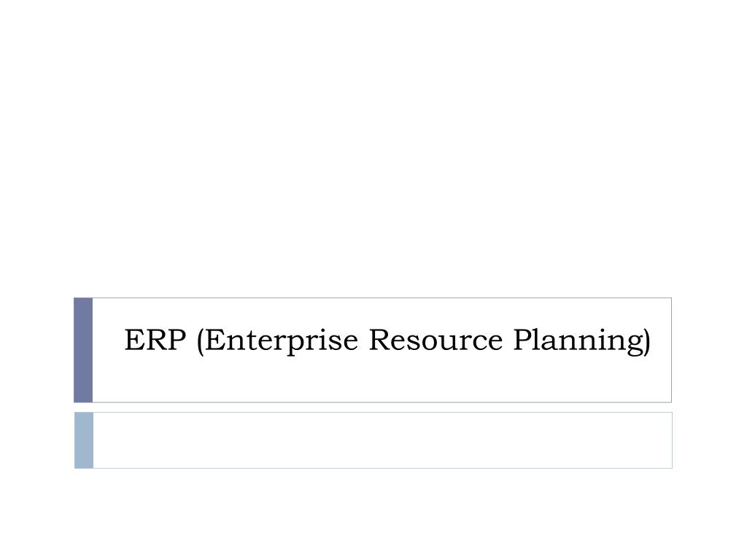Screen dimensions: 747x560
Task: Click the blank white area above the title box
Action: pos(373,147)
